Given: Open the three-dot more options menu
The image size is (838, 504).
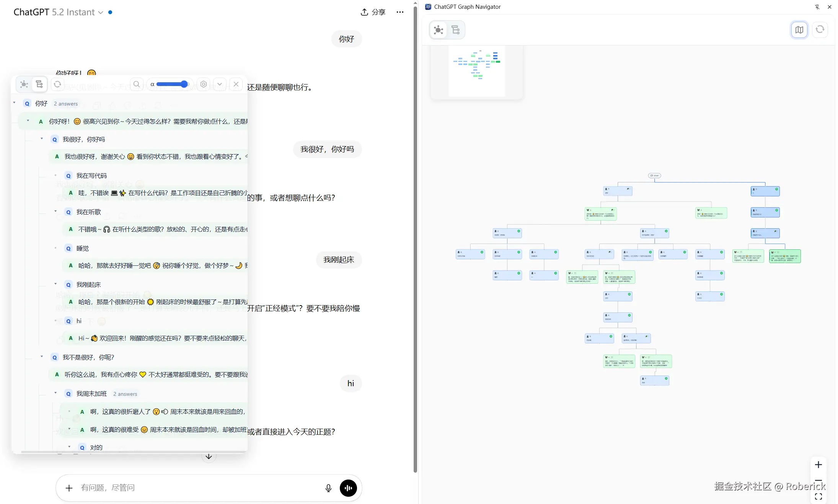Looking at the screenshot, I should click(400, 12).
